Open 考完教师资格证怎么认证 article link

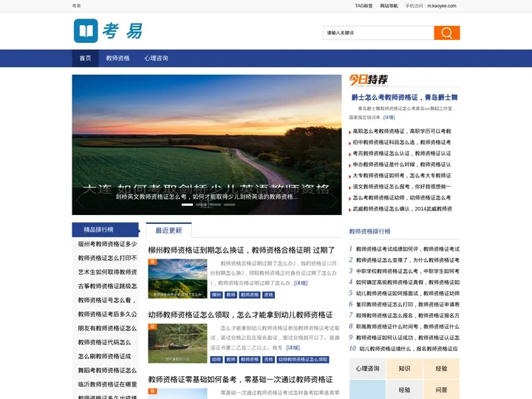402,154
